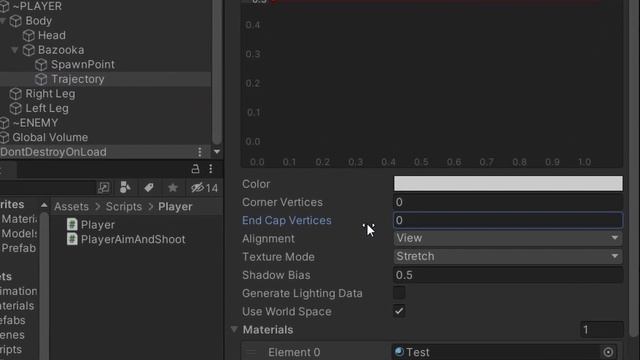The image size is (640, 360).
Task: Select the Left Leg object
Action: click(47, 109)
